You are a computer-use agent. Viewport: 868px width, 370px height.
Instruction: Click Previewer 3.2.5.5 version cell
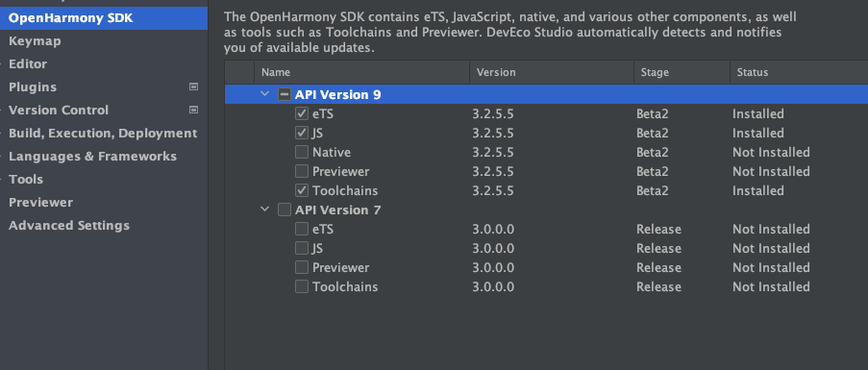pyautogui.click(x=493, y=171)
